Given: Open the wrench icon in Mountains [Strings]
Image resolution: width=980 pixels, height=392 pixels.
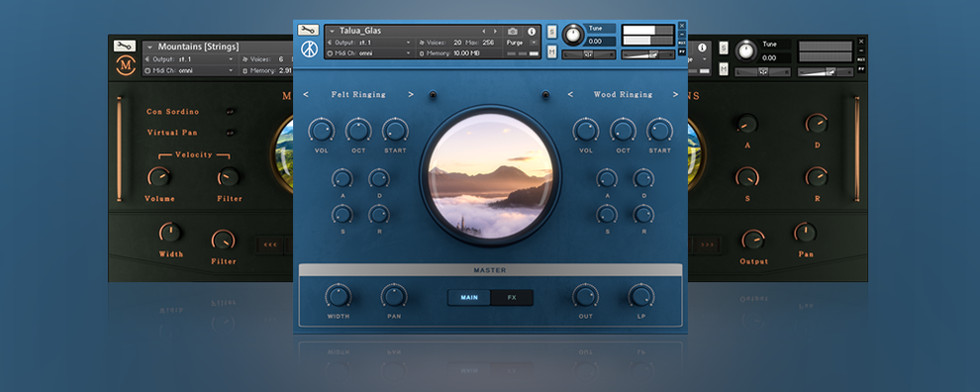Looking at the screenshot, I should click(x=125, y=46).
